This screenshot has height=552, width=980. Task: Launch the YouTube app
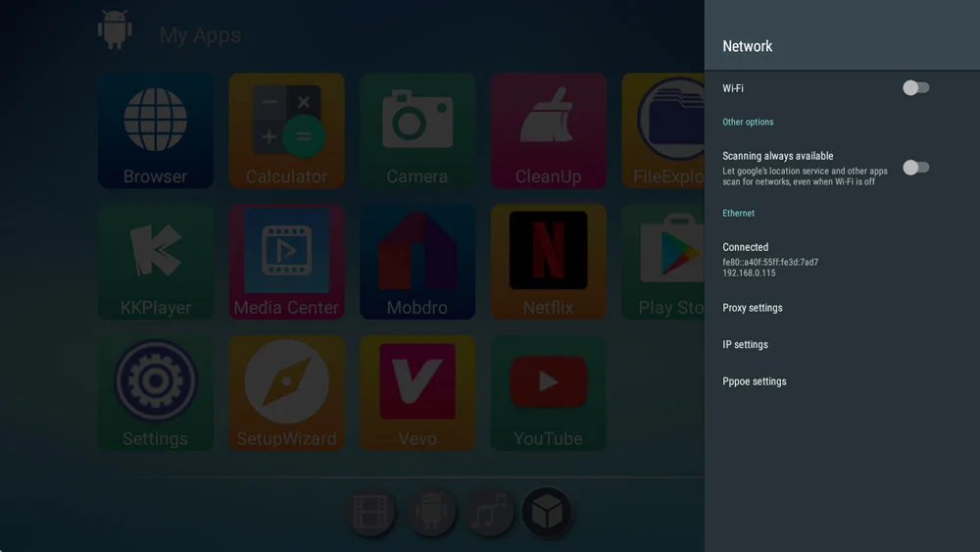pos(548,392)
